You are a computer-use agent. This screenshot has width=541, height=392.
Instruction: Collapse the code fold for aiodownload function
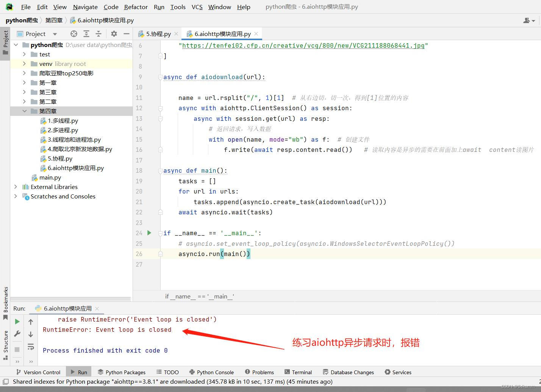pyautogui.click(x=160, y=77)
